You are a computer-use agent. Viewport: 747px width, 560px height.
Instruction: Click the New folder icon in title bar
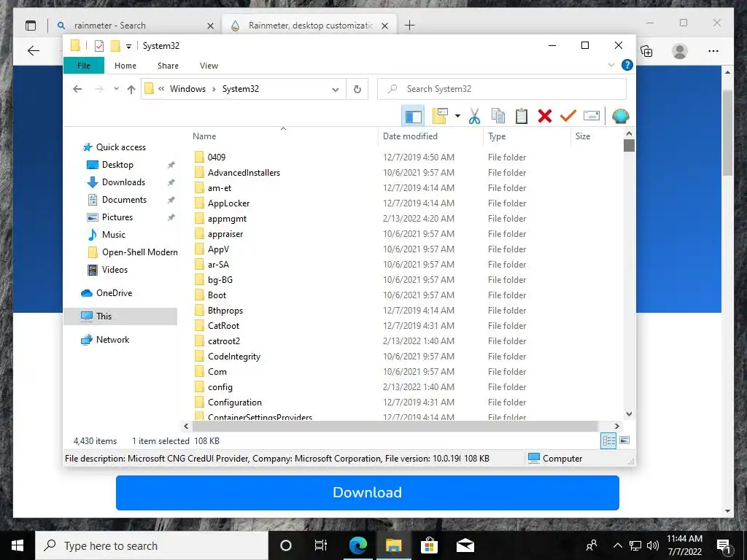click(115, 46)
